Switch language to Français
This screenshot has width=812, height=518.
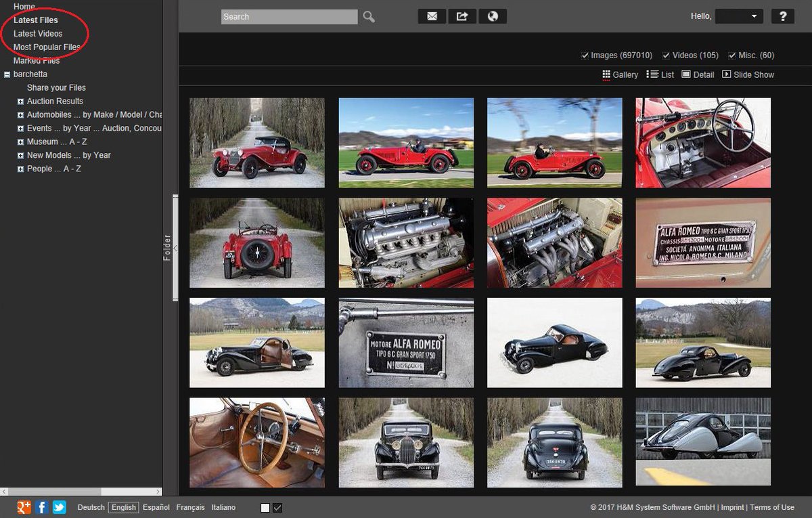click(190, 508)
